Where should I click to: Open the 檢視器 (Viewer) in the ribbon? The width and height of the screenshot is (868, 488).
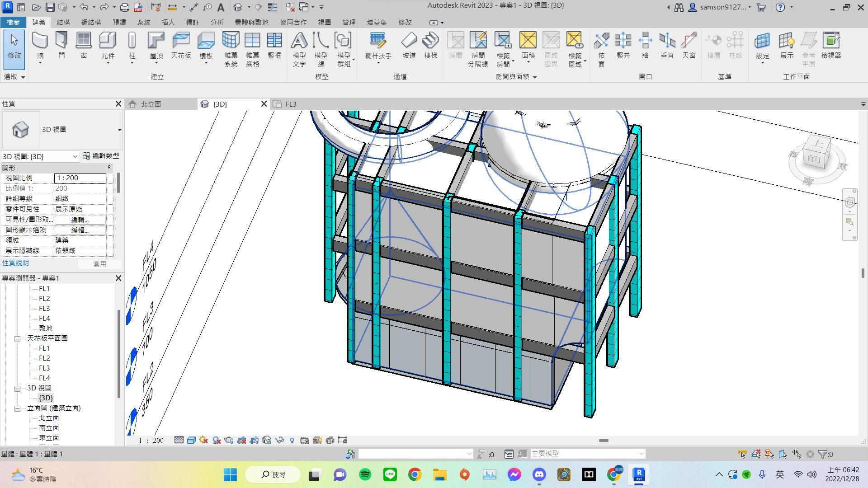(831, 47)
